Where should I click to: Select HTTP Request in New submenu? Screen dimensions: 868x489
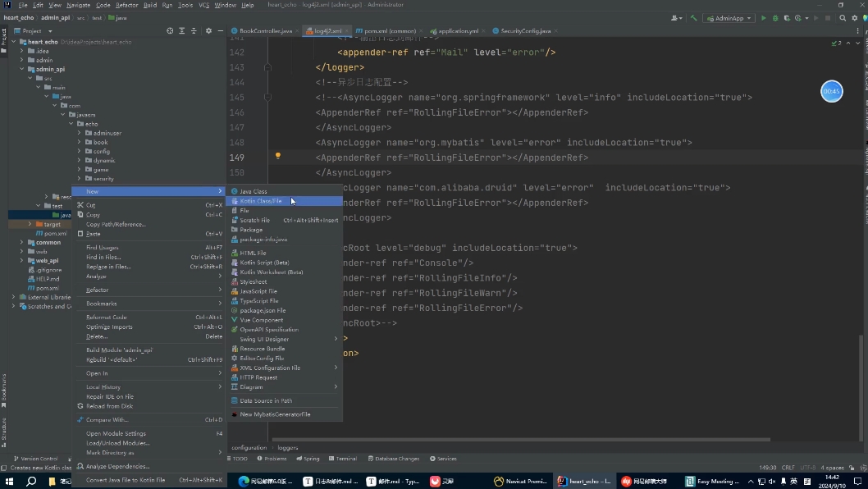pyautogui.click(x=284, y=377)
